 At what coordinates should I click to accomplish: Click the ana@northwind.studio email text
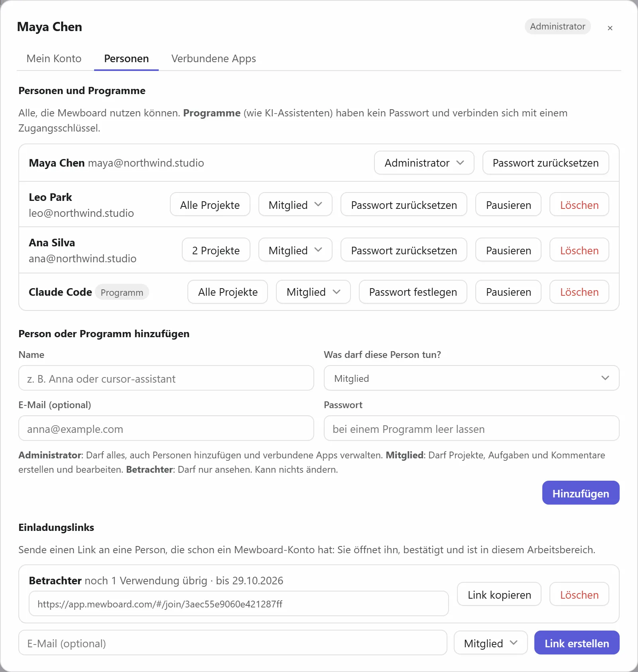tap(83, 259)
